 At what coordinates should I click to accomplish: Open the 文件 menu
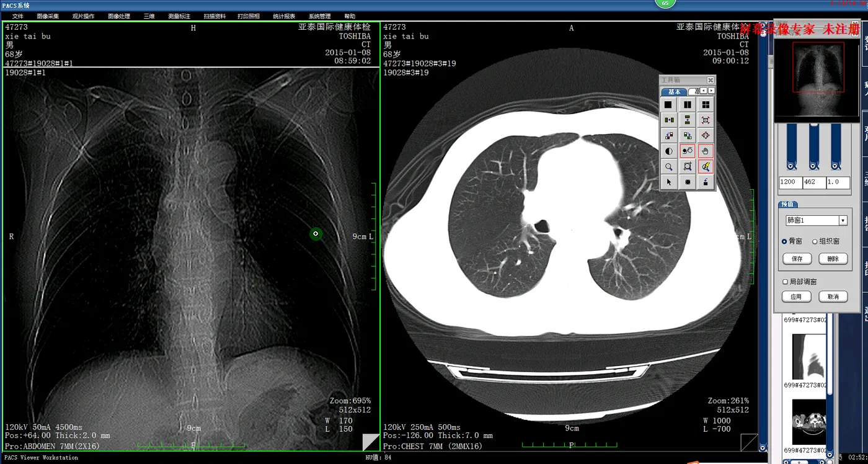(x=18, y=16)
